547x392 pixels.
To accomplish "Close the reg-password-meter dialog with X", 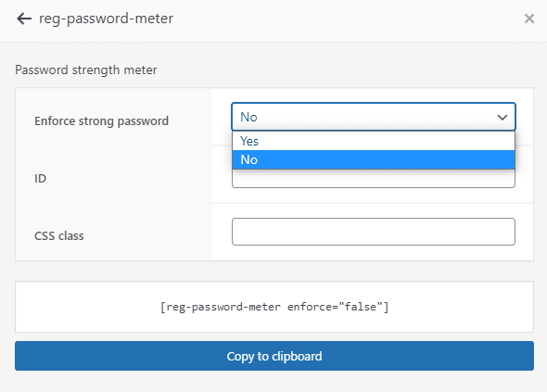I will [x=528, y=19].
